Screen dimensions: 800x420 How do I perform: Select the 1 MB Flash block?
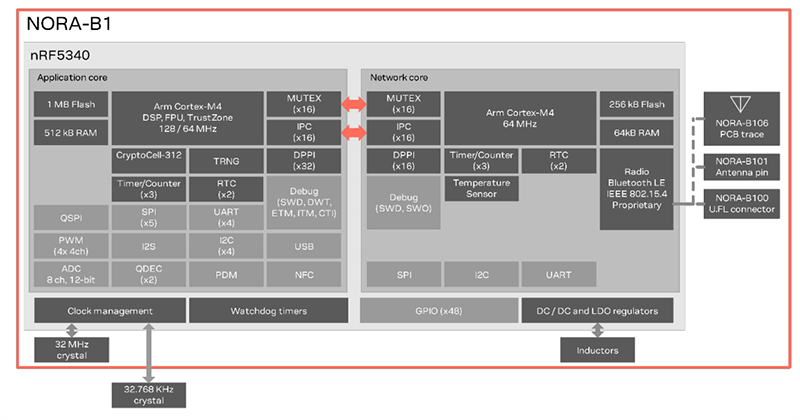pyautogui.click(x=69, y=105)
